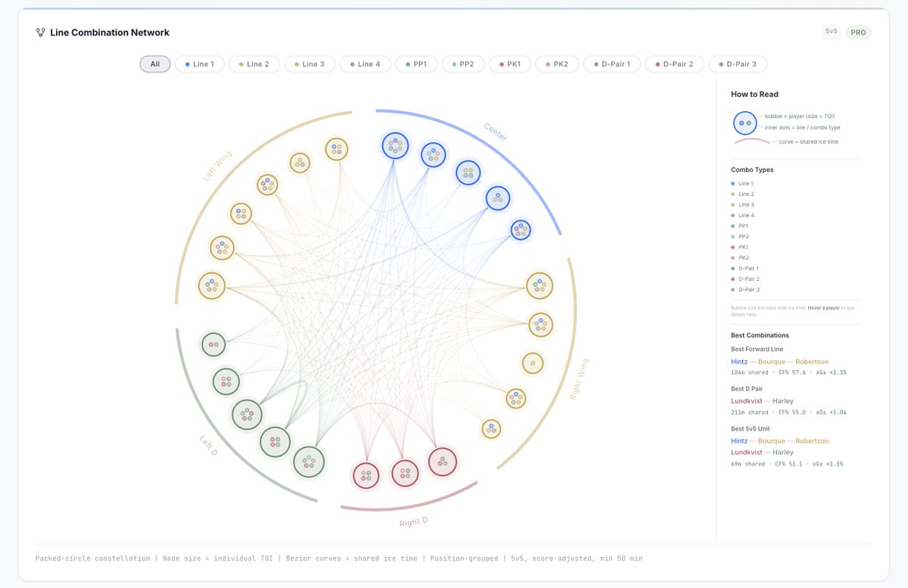The height and width of the screenshot is (588, 908).
Task: Show only Line 4 combinations
Action: point(365,64)
